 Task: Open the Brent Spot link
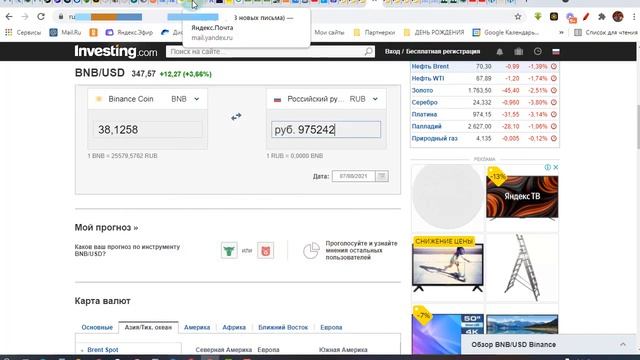click(102, 350)
